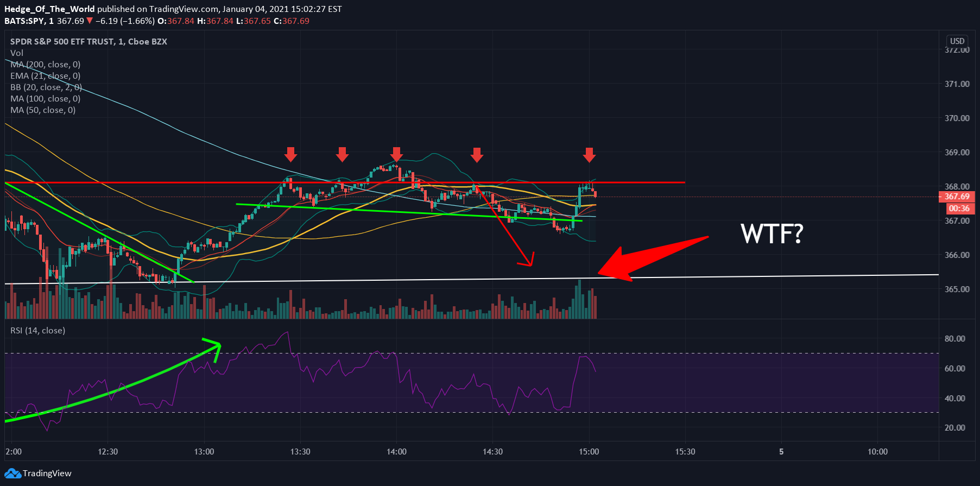Click the Vol indicator legend
Image resolution: width=980 pixels, height=486 pixels.
(x=17, y=53)
